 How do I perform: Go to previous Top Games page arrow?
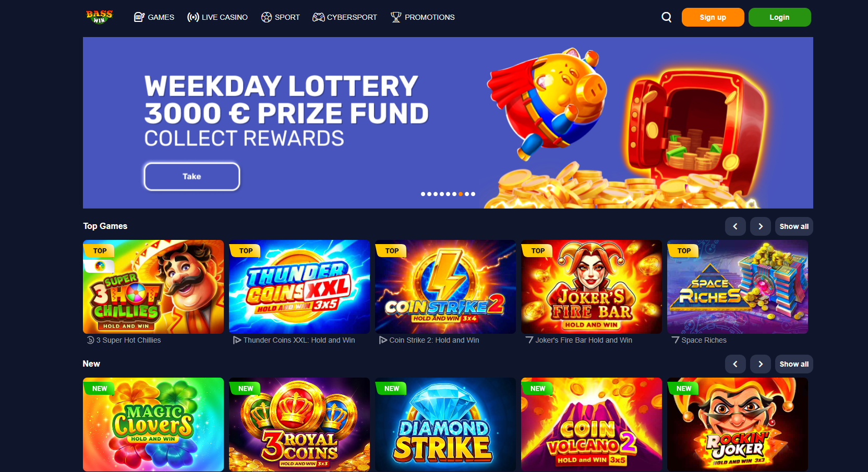[735, 226]
